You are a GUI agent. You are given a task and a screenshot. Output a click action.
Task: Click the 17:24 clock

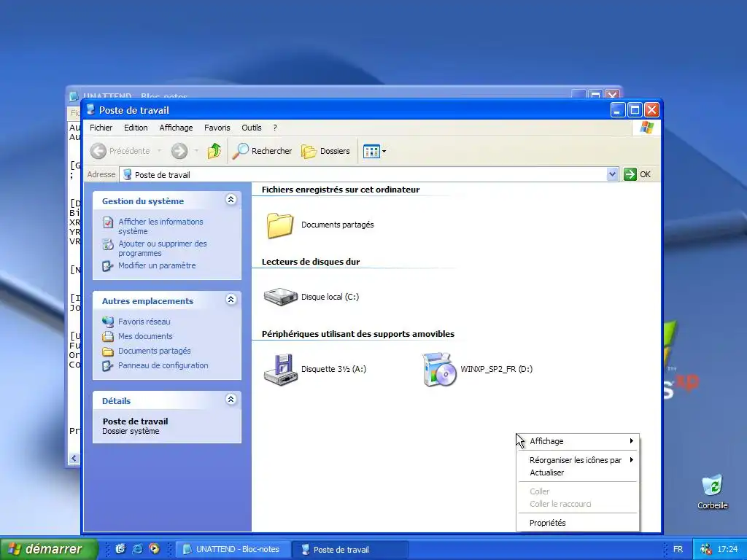pos(727,550)
